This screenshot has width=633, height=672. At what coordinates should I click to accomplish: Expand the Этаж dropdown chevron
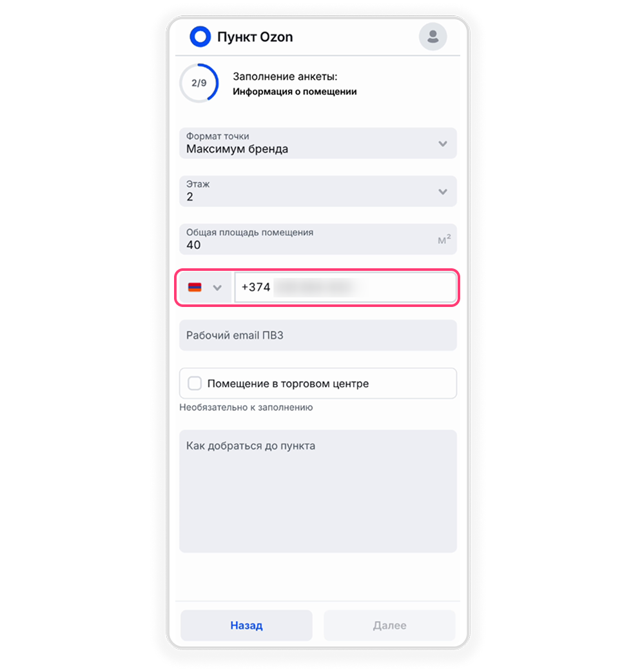[x=443, y=192]
